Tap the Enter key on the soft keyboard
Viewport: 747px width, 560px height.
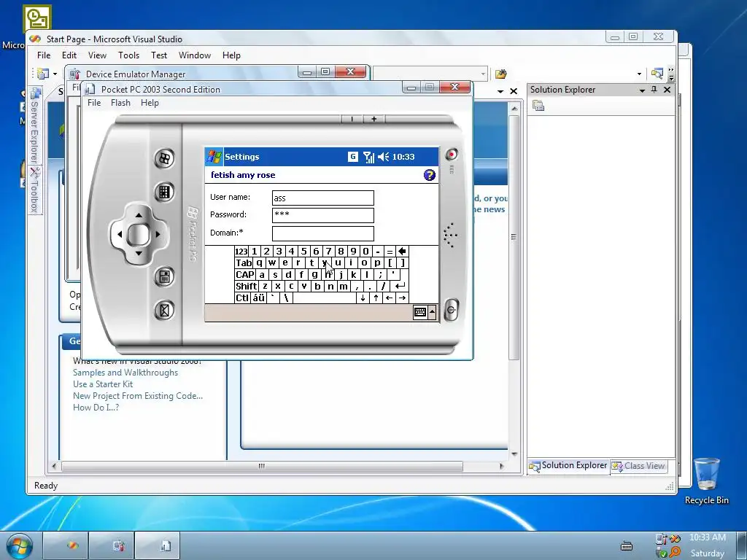(400, 286)
